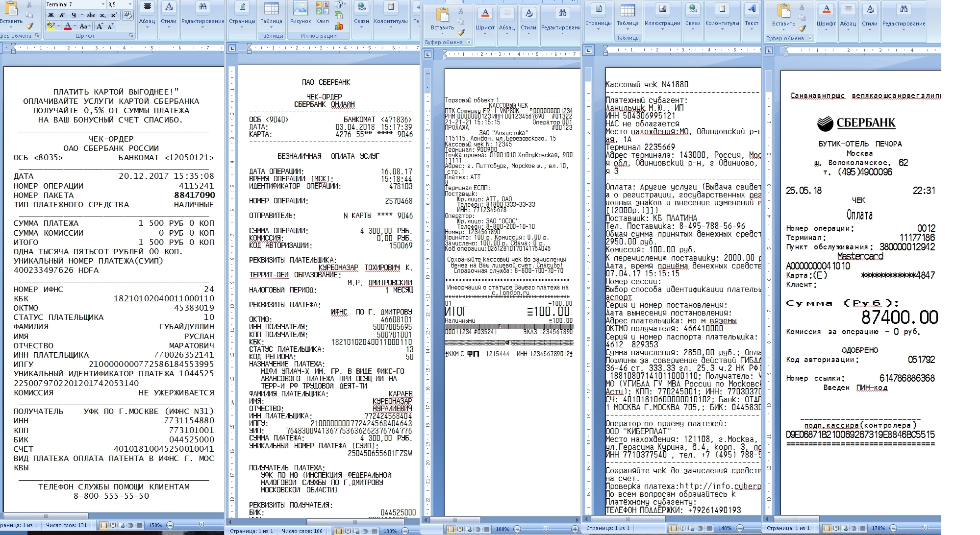Toggle superscript x² formatting
The width and height of the screenshot is (980, 535).
tap(114, 15)
